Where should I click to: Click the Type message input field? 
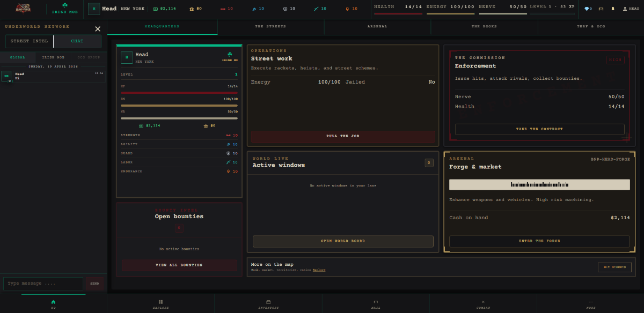(x=43, y=284)
